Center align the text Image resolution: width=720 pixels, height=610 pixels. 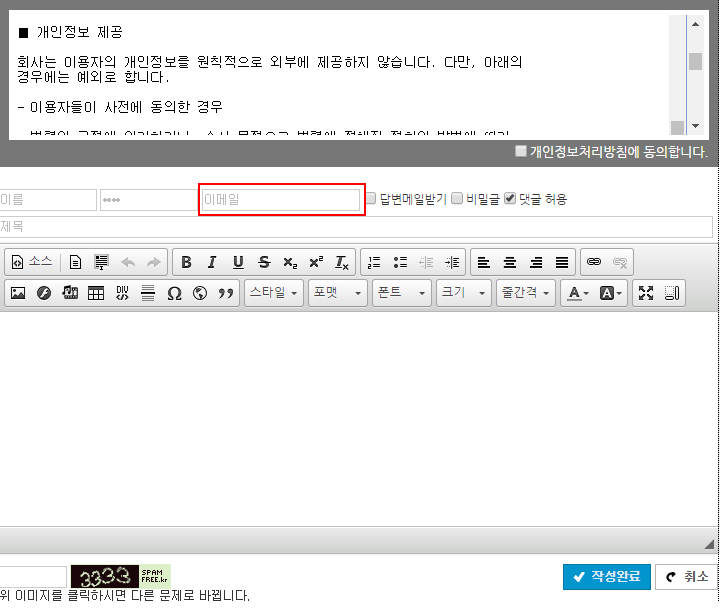click(510, 262)
